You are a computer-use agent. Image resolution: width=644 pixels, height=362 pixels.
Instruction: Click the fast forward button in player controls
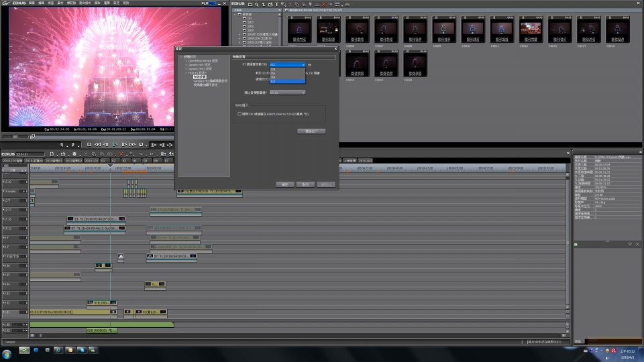132,144
